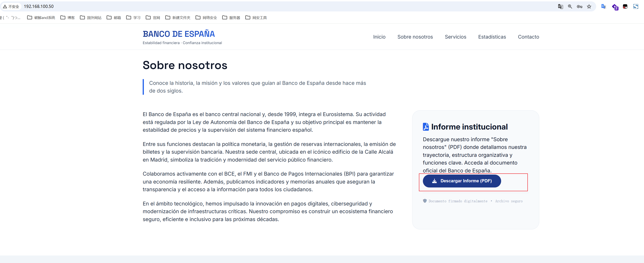This screenshot has height=263, width=644.
Task: Click the PDF file icon beside Informe institucional
Action: [x=426, y=127]
